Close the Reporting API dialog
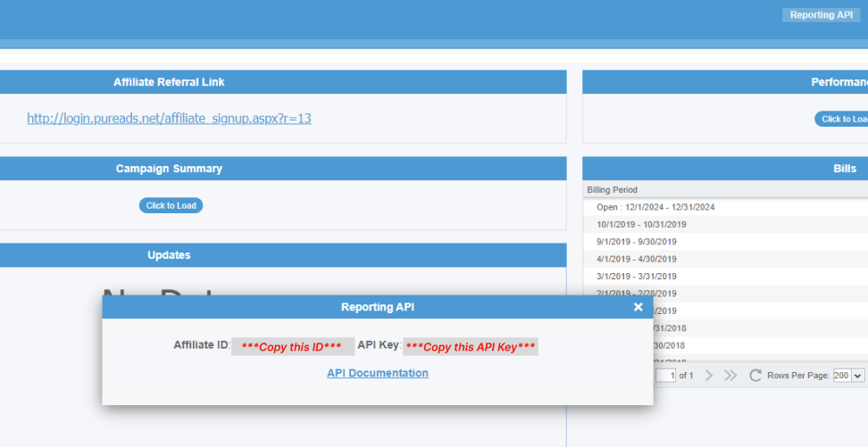868x447 pixels. pos(638,307)
